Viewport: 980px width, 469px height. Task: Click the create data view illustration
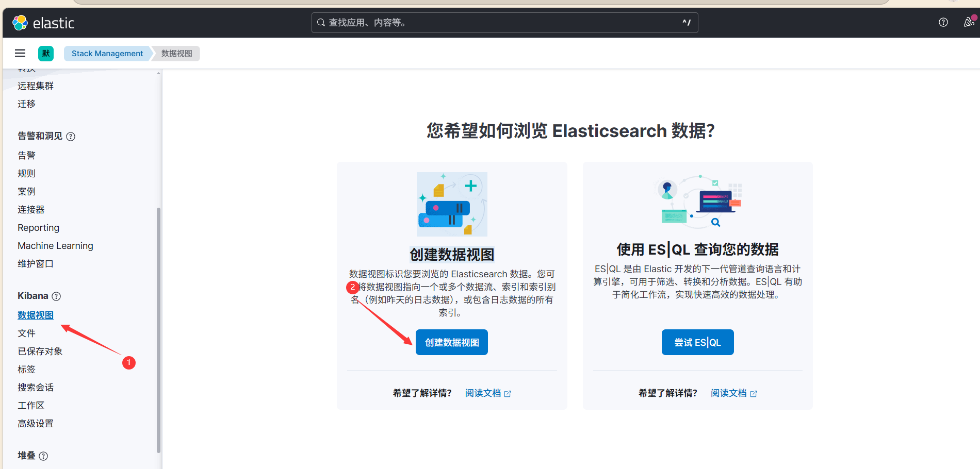[x=452, y=204]
